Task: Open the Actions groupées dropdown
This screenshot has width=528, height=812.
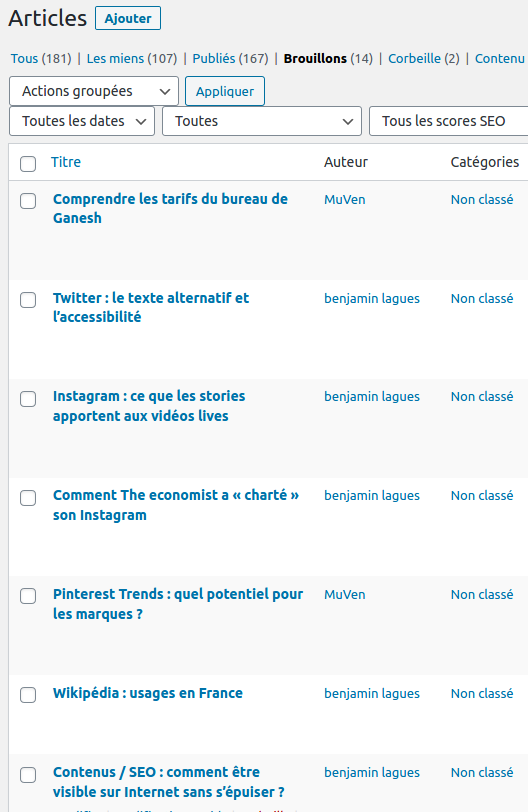Action: click(x=94, y=91)
